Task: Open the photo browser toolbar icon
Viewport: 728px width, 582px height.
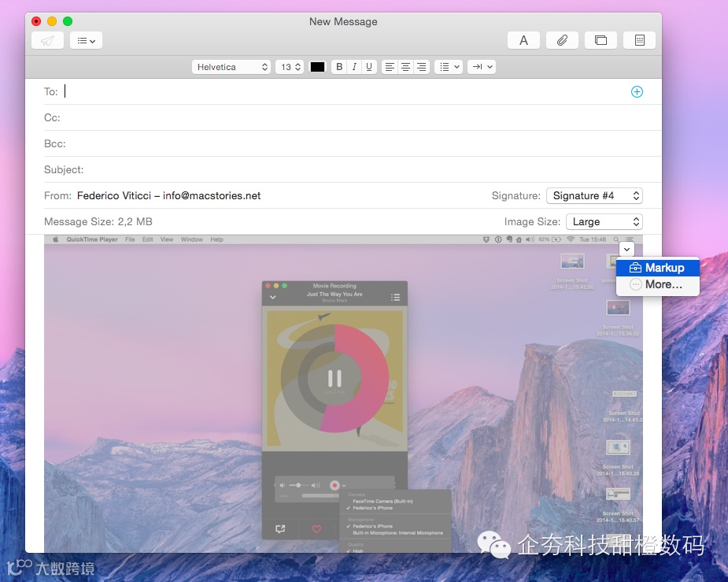Action: 601,40
